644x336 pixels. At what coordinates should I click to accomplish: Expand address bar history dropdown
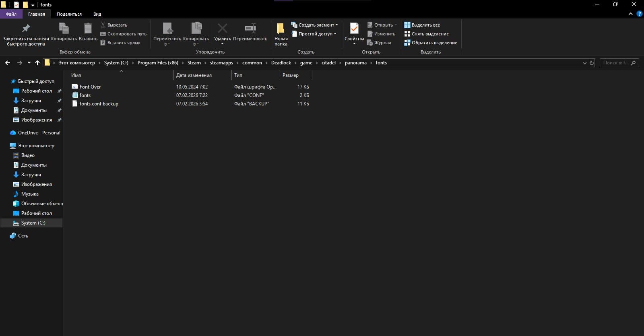[x=584, y=63]
